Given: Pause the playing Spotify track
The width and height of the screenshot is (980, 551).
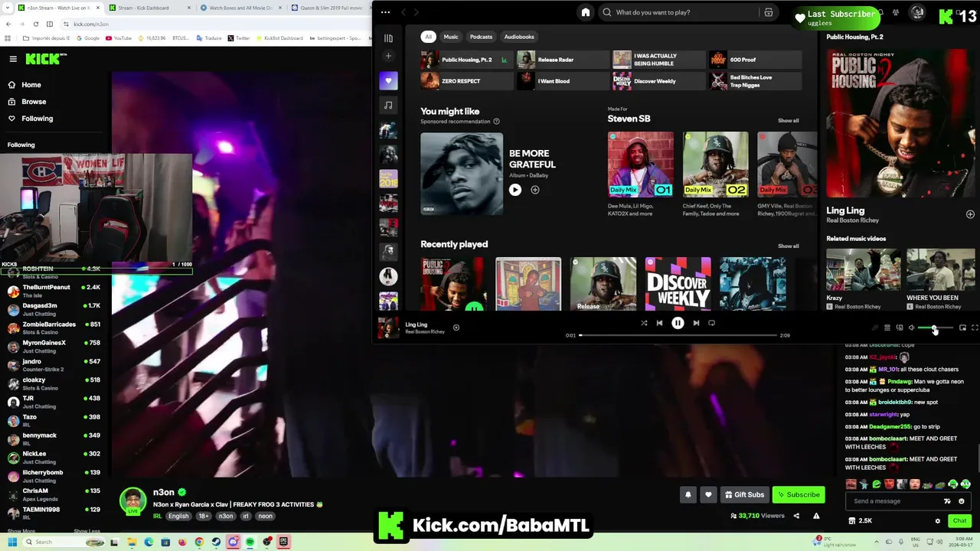Looking at the screenshot, I should click(x=678, y=323).
